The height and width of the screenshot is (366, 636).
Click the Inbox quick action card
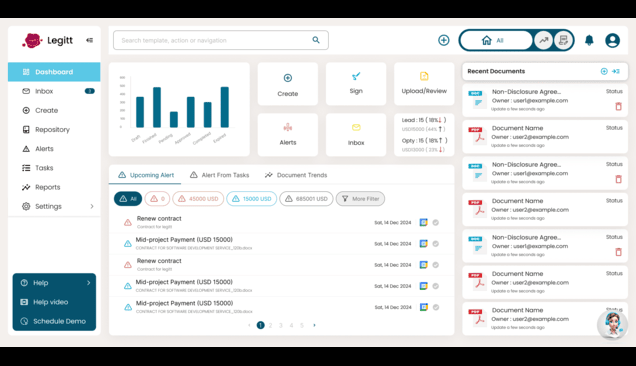coord(356,135)
